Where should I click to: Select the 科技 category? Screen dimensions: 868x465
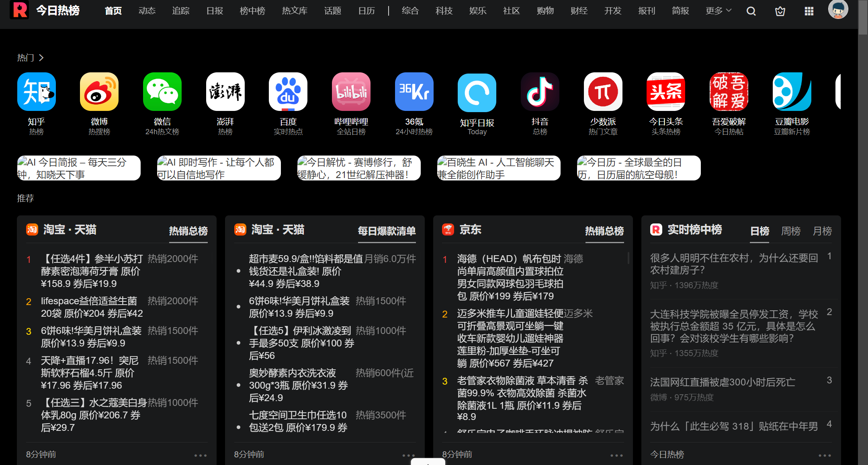(x=444, y=11)
